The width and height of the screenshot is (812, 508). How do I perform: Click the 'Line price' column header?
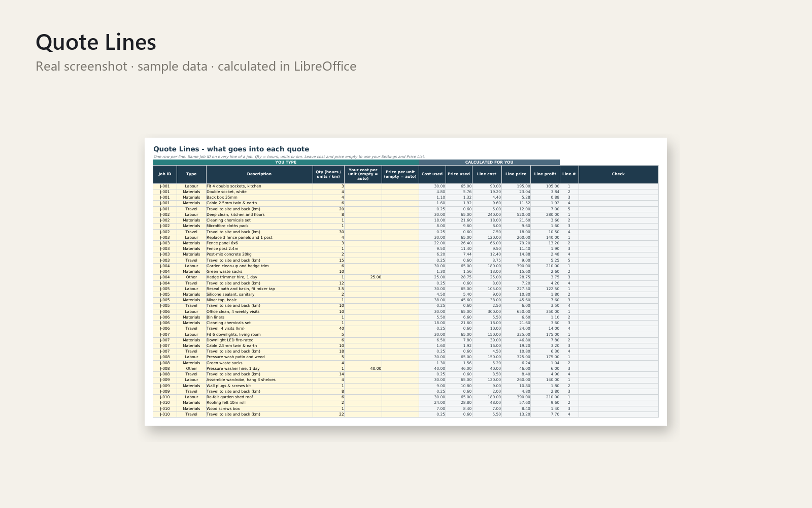[516, 174]
